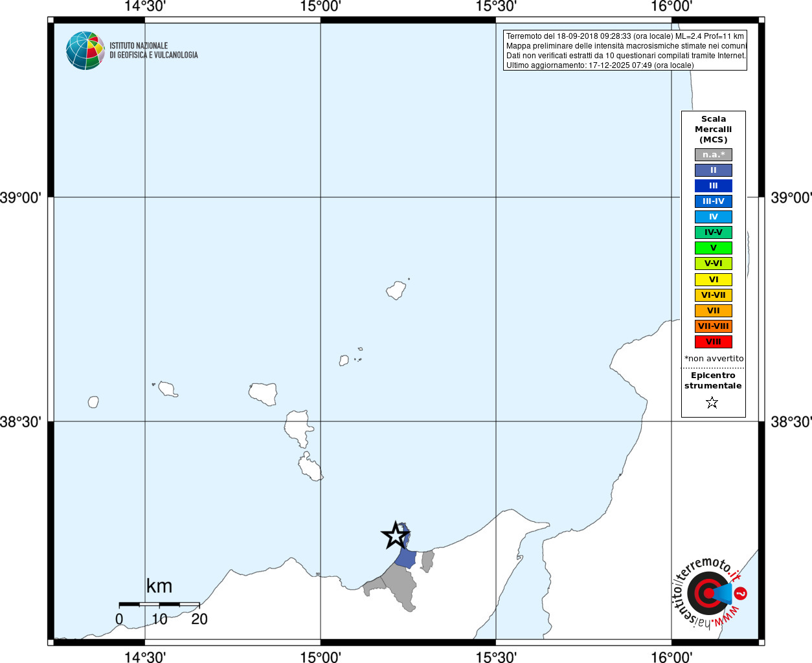
Task: Click the INGV globe logo
Action: (x=85, y=51)
